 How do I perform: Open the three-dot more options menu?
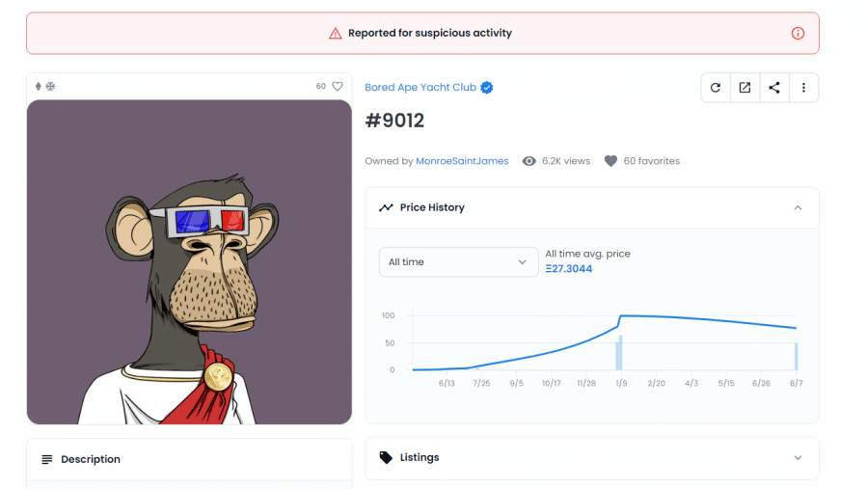click(803, 88)
